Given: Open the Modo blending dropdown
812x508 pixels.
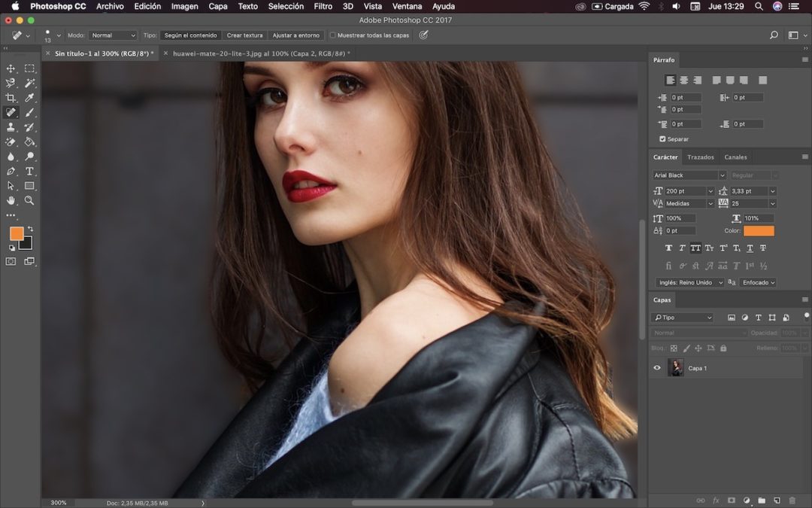Looking at the screenshot, I should click(x=113, y=35).
